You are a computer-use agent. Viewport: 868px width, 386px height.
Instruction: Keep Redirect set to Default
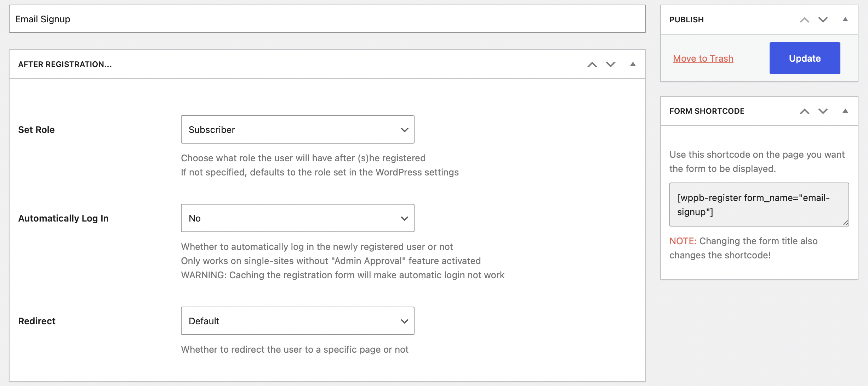[x=297, y=321]
